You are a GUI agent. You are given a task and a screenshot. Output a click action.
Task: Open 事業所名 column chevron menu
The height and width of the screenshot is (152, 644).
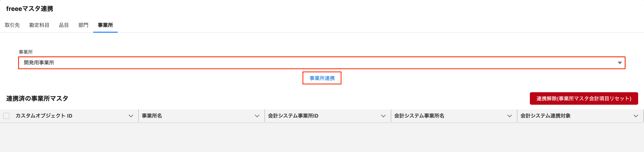[x=257, y=116]
